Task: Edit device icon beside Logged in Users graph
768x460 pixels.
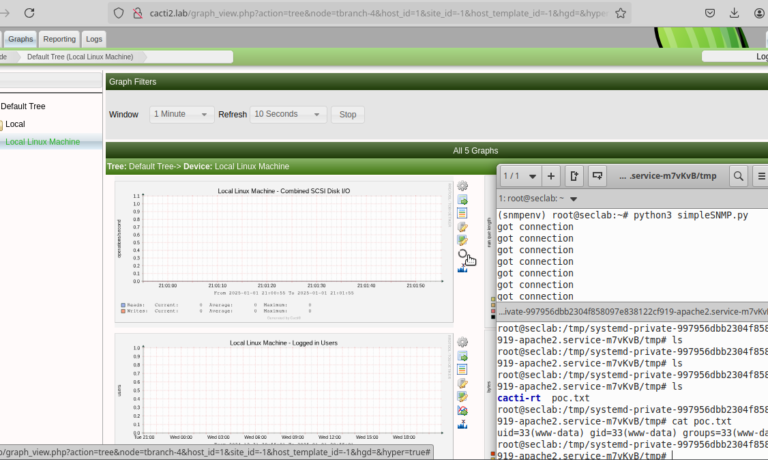Action: (x=462, y=396)
